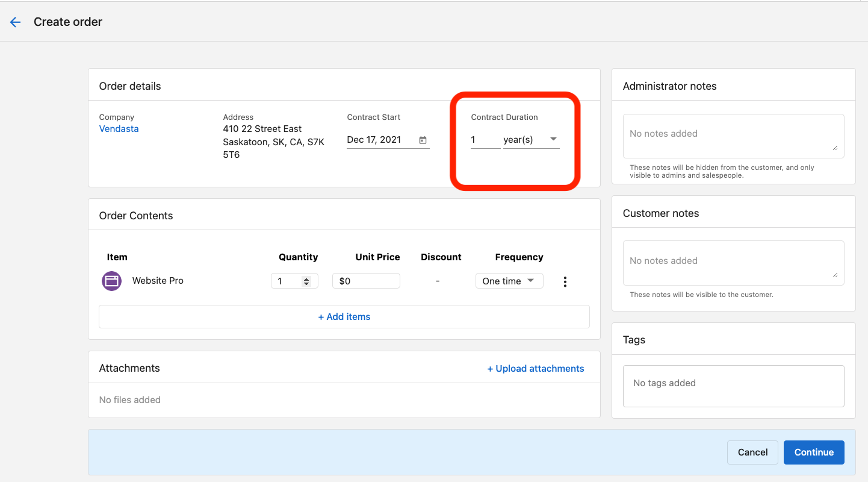
Task: Click the No files added text
Action: pos(130,400)
